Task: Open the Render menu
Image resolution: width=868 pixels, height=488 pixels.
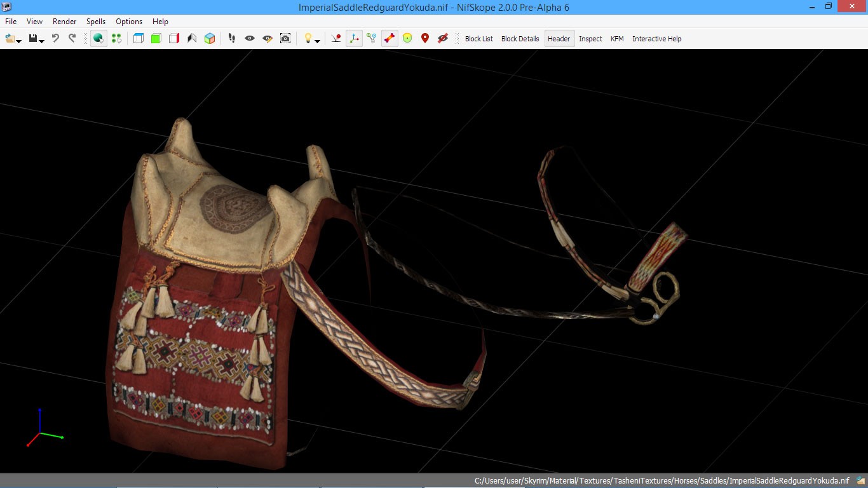Action: pyautogui.click(x=64, y=22)
